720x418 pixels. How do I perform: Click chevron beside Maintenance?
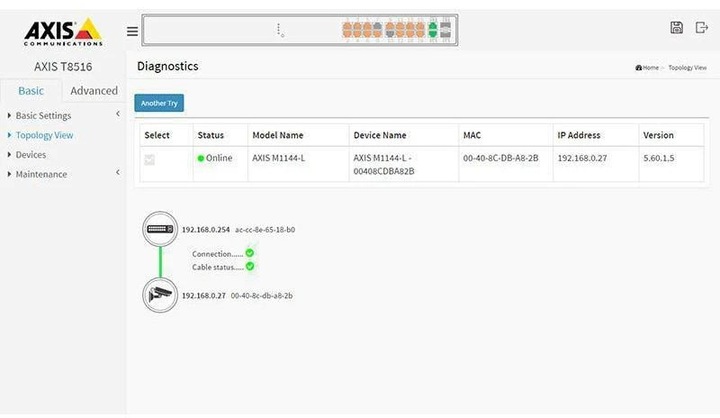coord(118,172)
